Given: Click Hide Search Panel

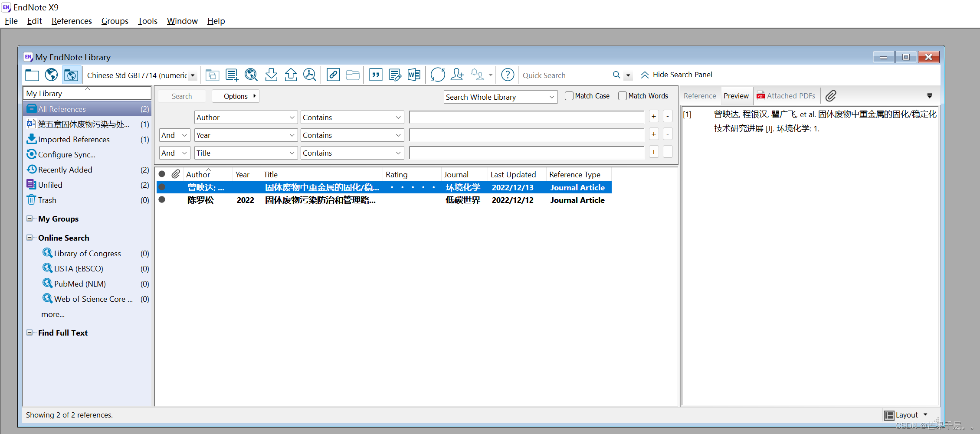Looking at the screenshot, I should (x=677, y=75).
